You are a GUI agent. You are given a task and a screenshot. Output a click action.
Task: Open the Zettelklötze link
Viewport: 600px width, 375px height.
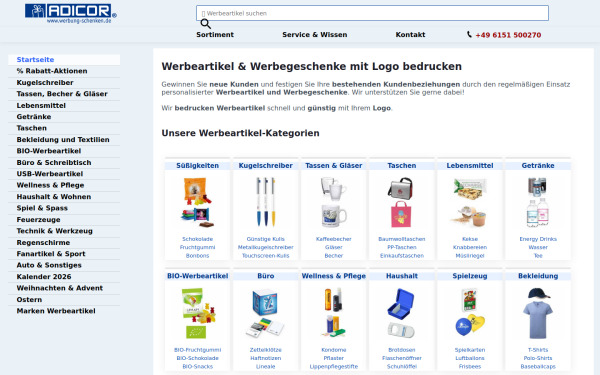click(266, 350)
